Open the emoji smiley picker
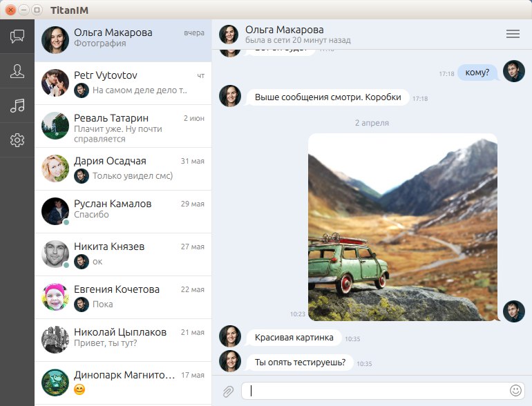 point(515,390)
